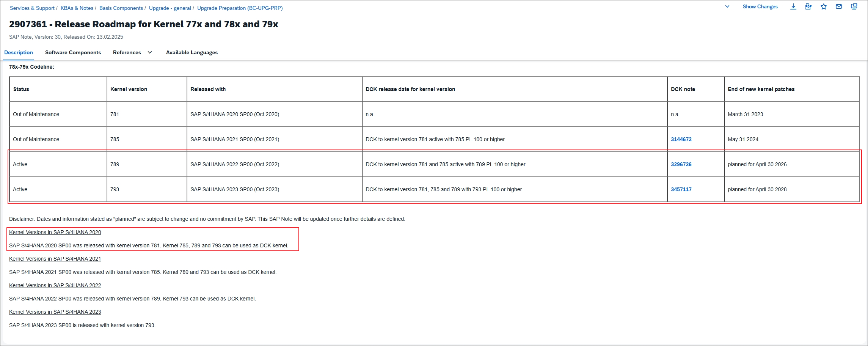Open the KBAs & Notes breadcrumb link
This screenshot has width=868, height=346.
coord(77,8)
